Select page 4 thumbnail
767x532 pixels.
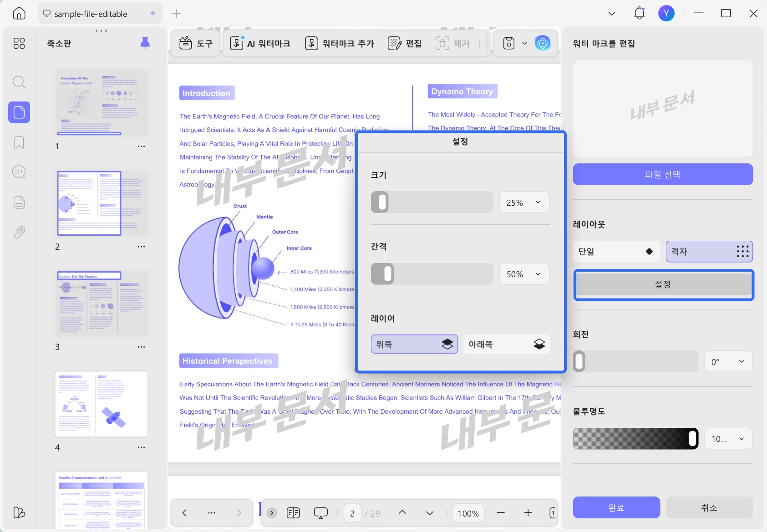point(102,404)
